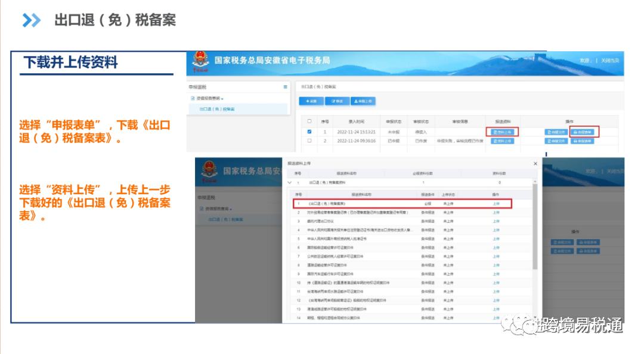Viewport: 644px width, 354px height.
Task: Expand the 资信报告查询 dropdown menu
Action: pyautogui.click(x=222, y=98)
